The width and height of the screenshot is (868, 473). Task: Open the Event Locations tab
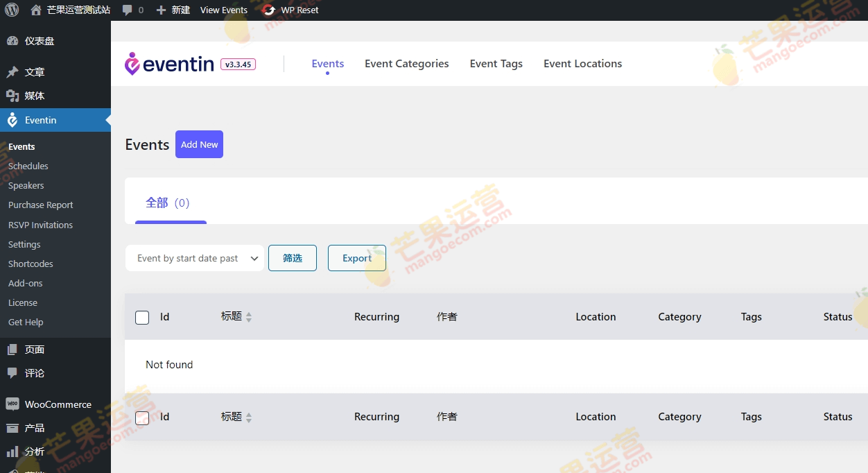pos(582,63)
